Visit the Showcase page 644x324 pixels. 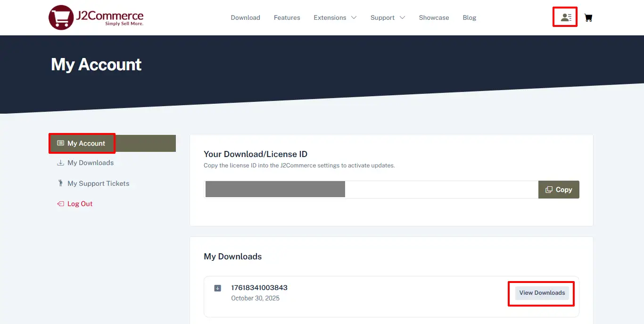click(434, 17)
